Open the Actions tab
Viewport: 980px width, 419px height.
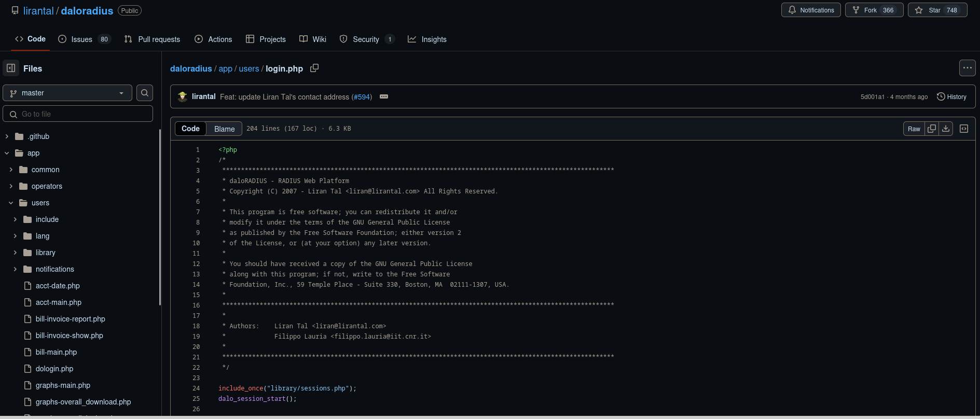213,39
